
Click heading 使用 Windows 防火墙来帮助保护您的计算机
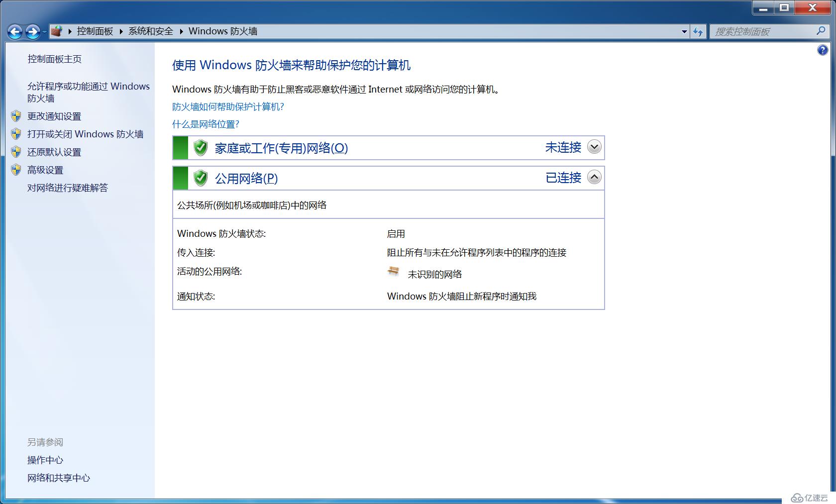291,65
